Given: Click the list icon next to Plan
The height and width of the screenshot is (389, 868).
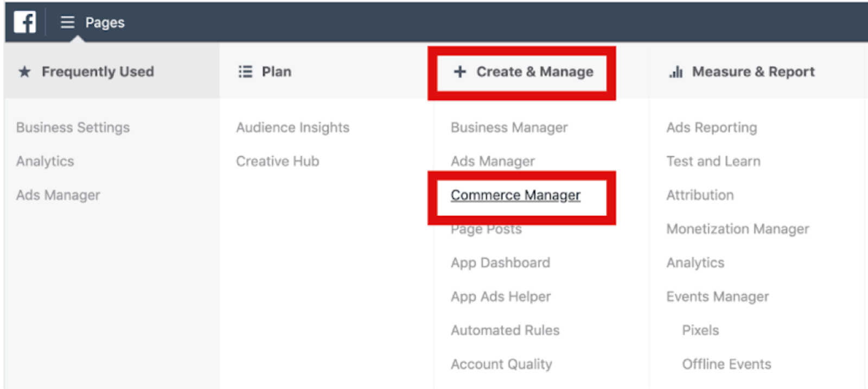Looking at the screenshot, I should 245,72.
